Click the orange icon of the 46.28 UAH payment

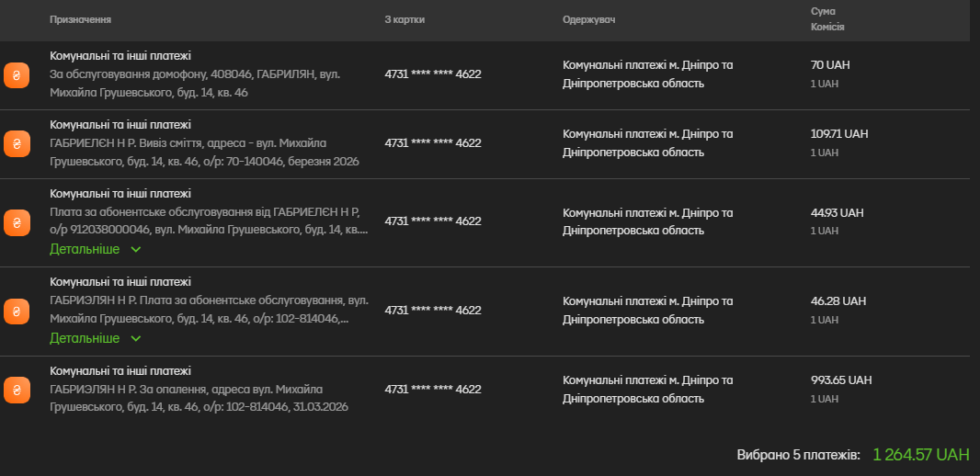pyautogui.click(x=17, y=312)
